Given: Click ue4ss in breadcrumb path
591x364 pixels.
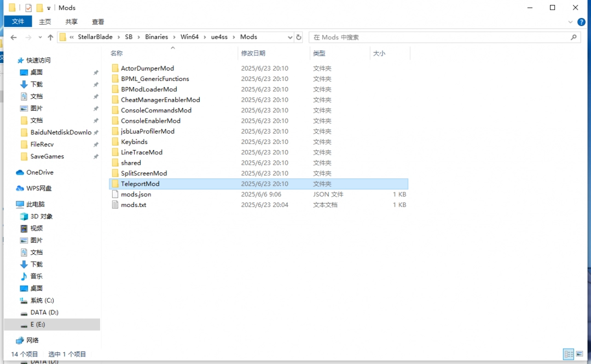Looking at the screenshot, I should pyautogui.click(x=219, y=37).
